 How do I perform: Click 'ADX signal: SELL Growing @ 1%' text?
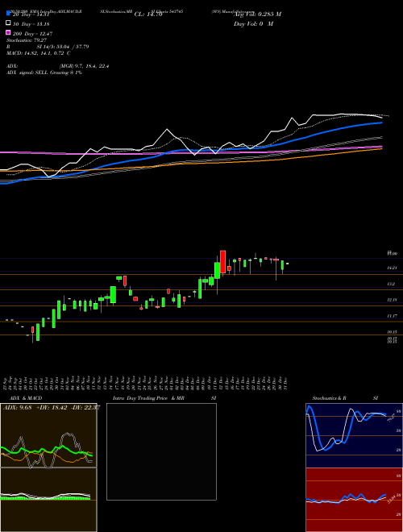[44, 73]
